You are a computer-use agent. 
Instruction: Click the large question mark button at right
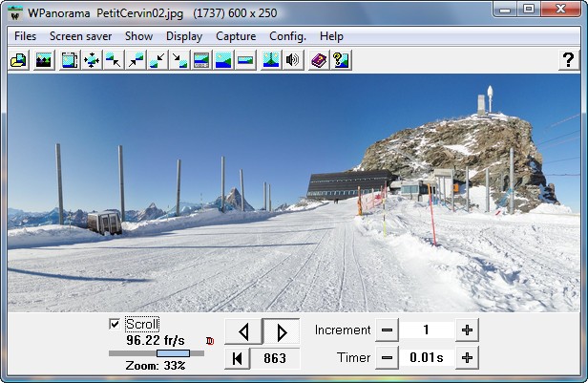pos(567,60)
